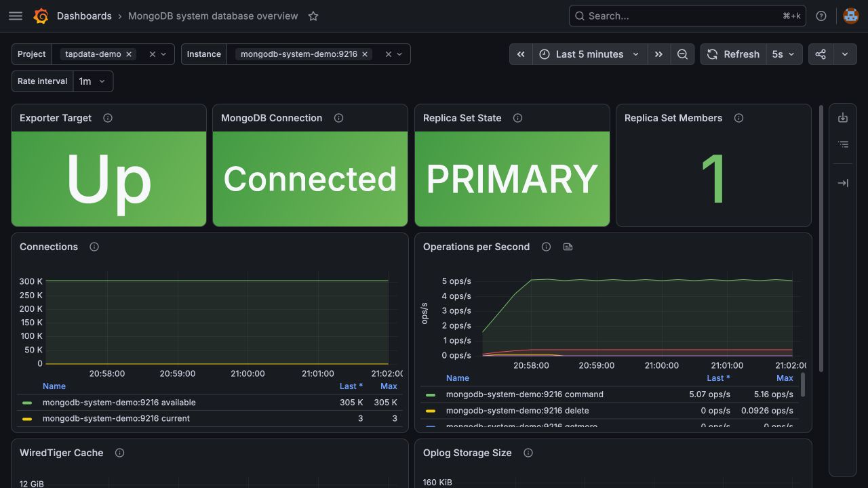Viewport: 868px width, 488px height.
Task: Show info for Operations per Second panel
Action: (x=546, y=247)
